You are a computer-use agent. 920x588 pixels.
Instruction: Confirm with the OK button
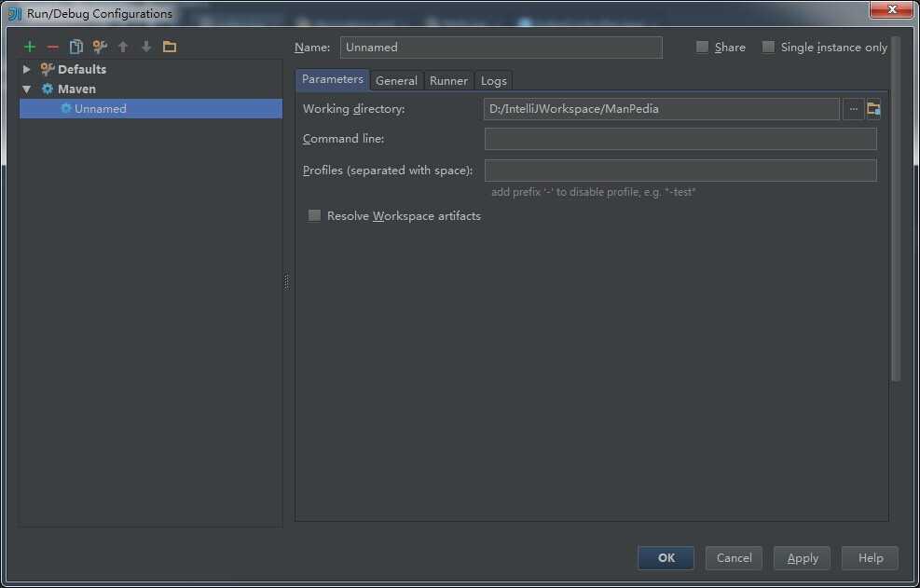click(x=666, y=558)
